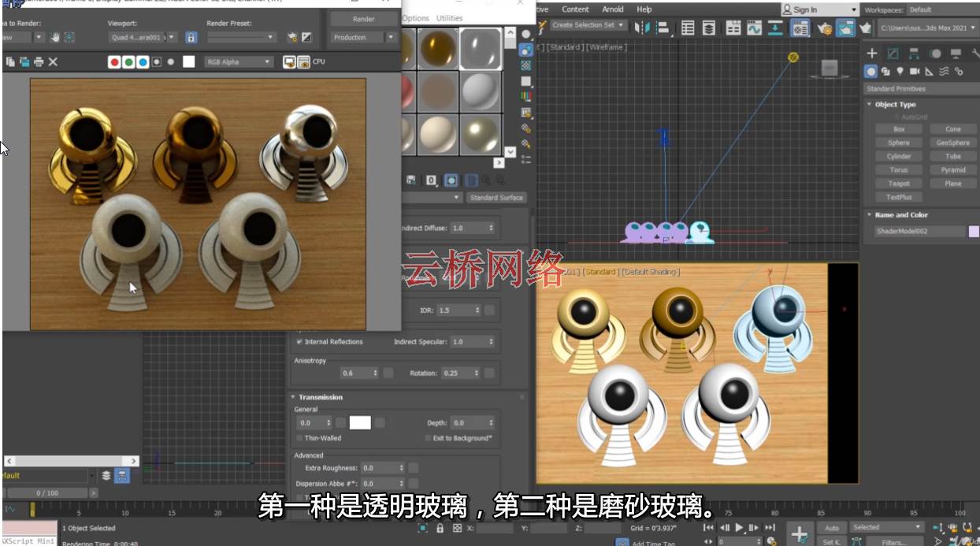Select the Lights category icon
The width and height of the screenshot is (980, 546).
point(900,72)
